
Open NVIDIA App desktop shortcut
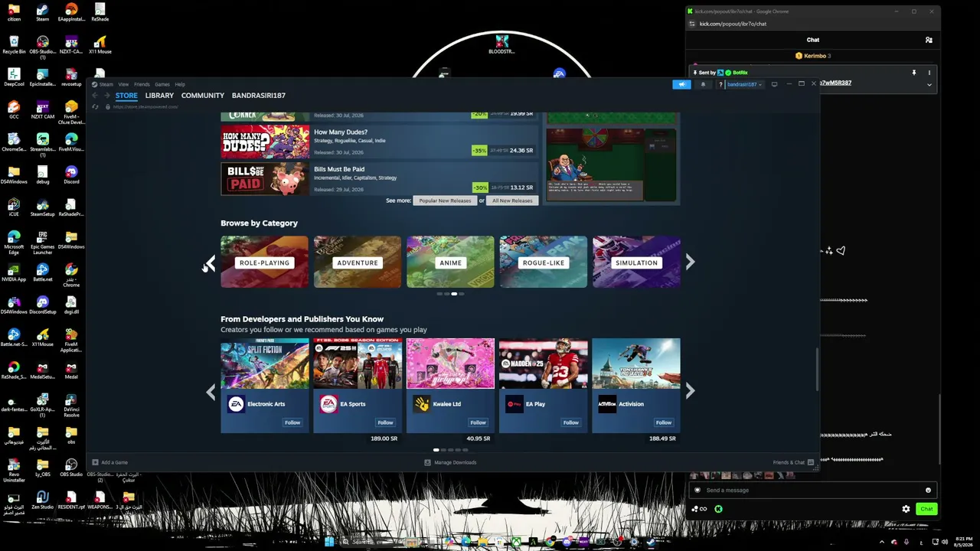(14, 272)
